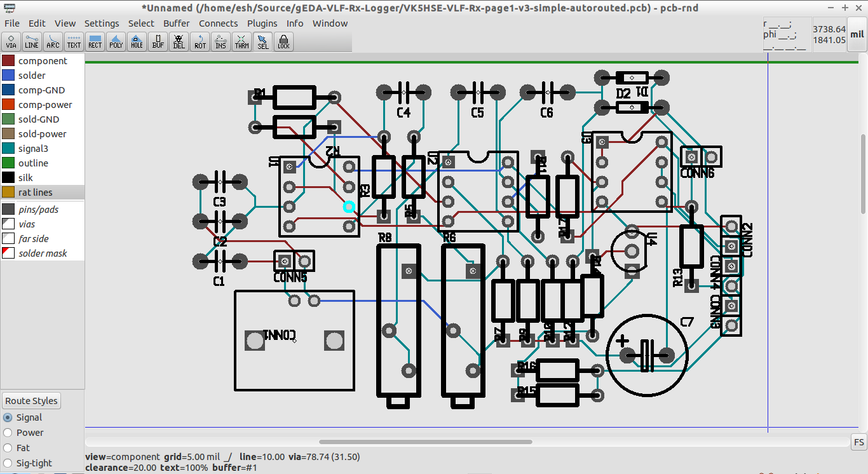Activate the LINE drawing tool

point(32,41)
